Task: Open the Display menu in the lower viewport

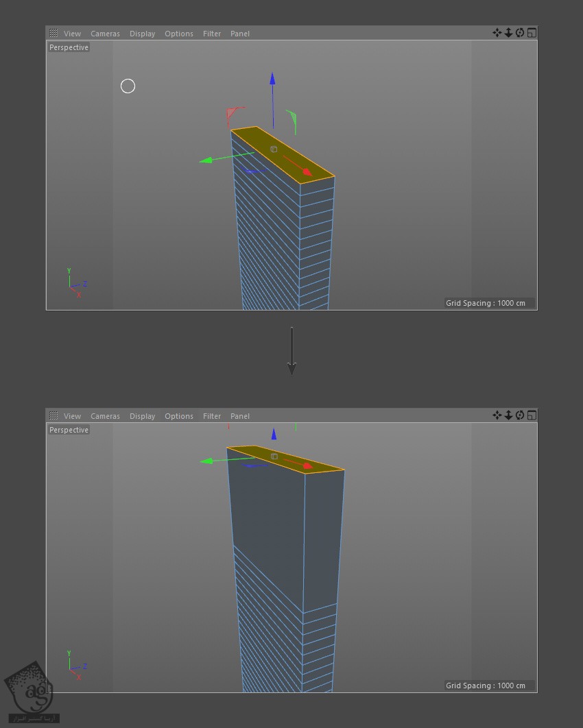Action: [x=142, y=416]
